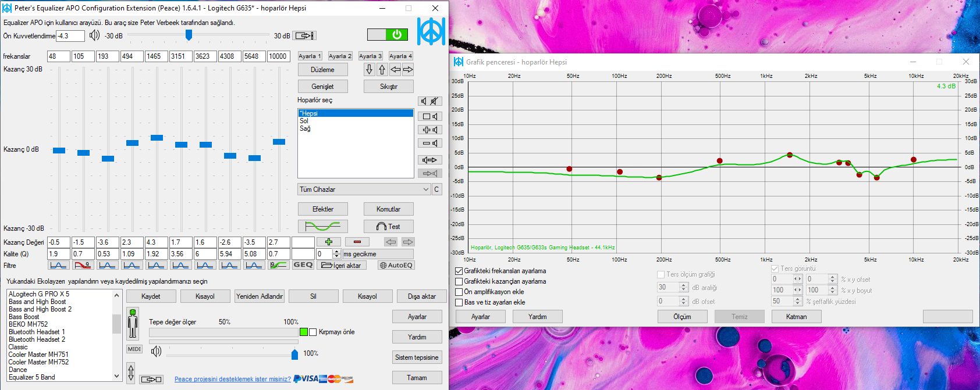
Task: Click the 3151 frequency input field
Action: click(181, 56)
